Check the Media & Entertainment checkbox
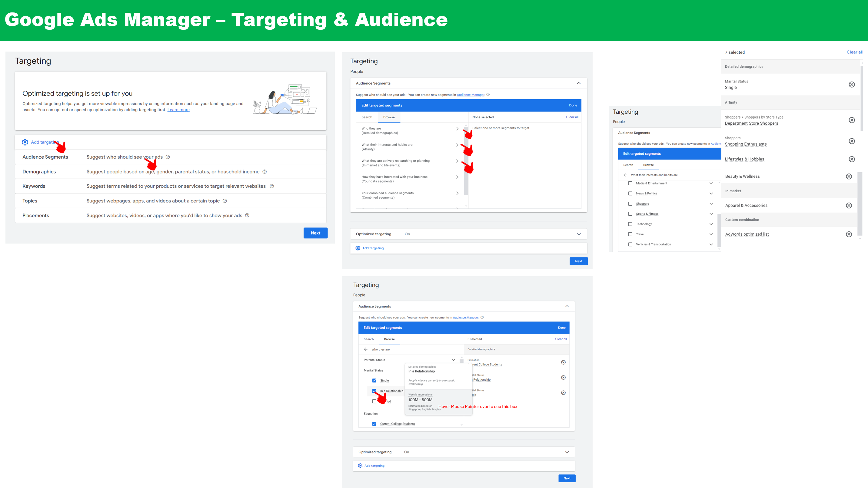This screenshot has width=868, height=488. coord(630,183)
